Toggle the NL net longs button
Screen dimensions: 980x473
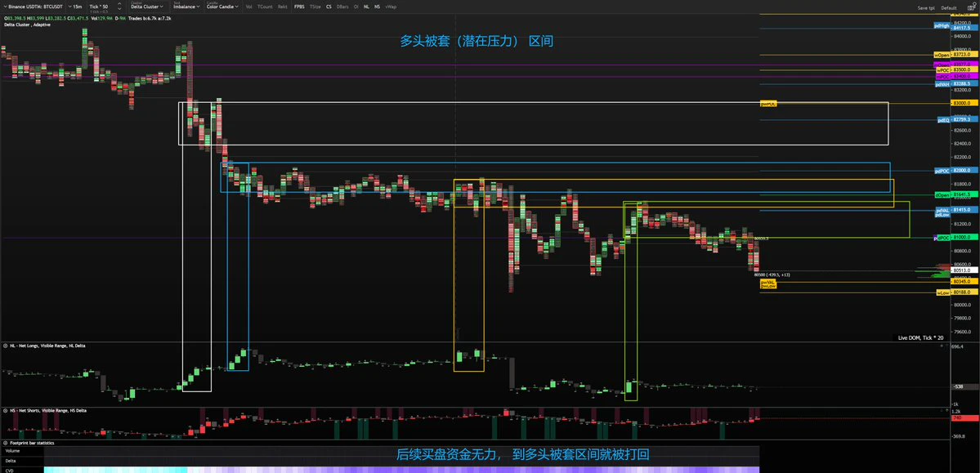[366, 7]
